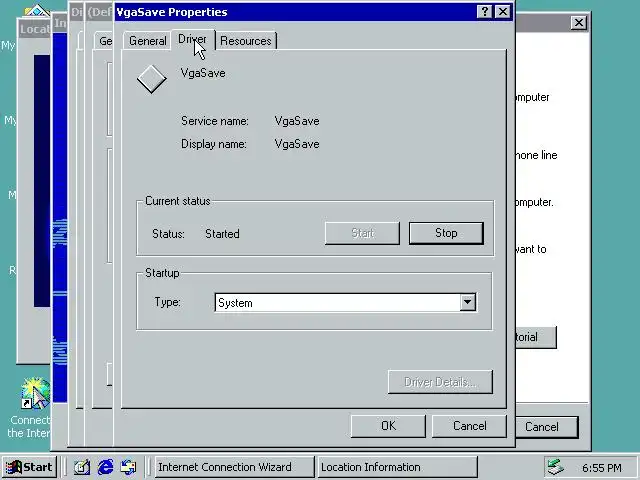Click the 6:55 PM clock
640x480 pixels.
coord(602,468)
